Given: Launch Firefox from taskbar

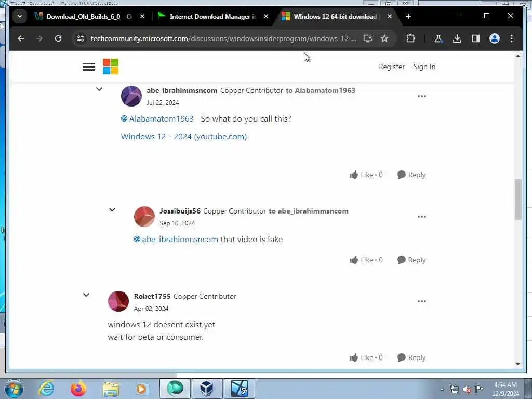Looking at the screenshot, I should (x=78, y=389).
